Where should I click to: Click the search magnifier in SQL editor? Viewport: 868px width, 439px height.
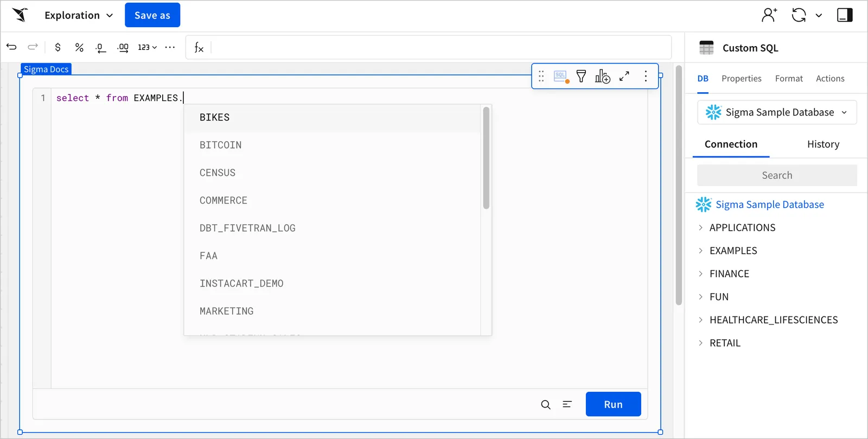coord(546,405)
